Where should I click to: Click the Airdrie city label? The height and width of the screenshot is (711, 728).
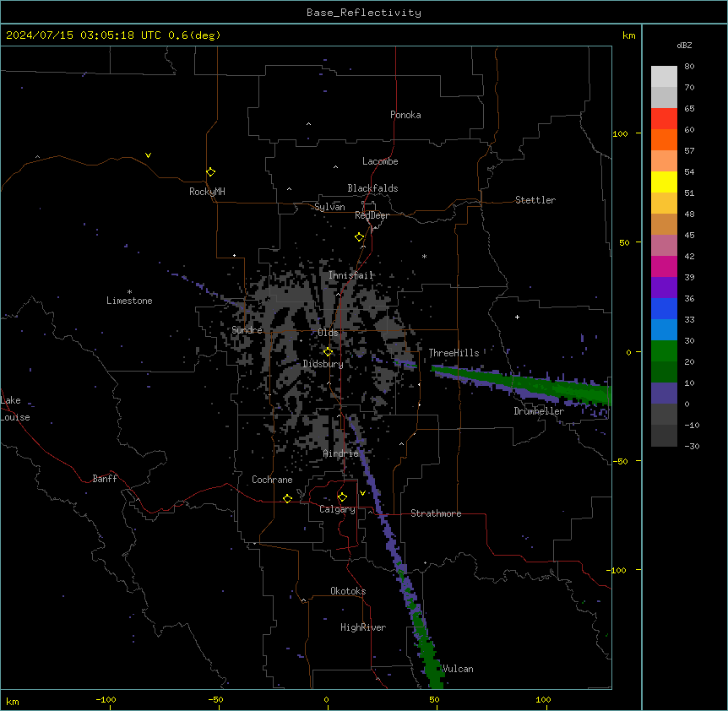(x=341, y=453)
